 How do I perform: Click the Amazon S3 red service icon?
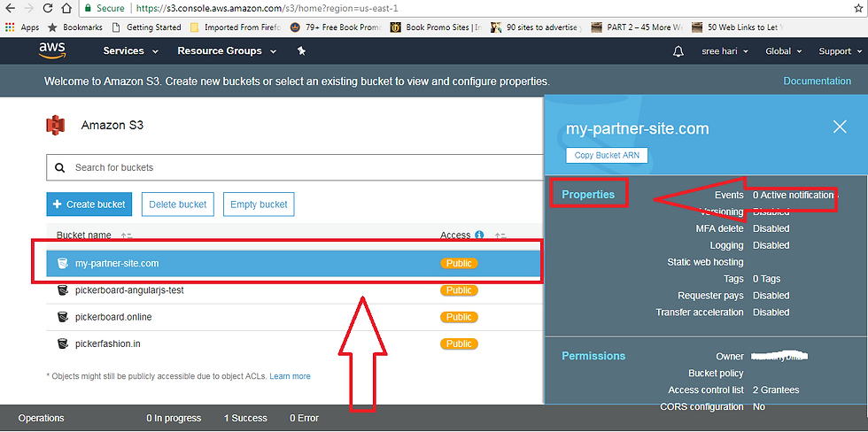55,125
